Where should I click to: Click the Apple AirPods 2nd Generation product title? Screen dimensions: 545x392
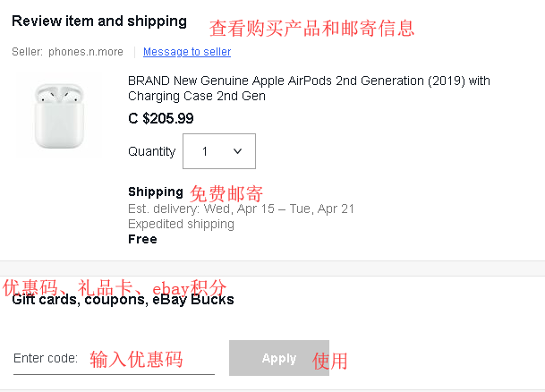[309, 89]
